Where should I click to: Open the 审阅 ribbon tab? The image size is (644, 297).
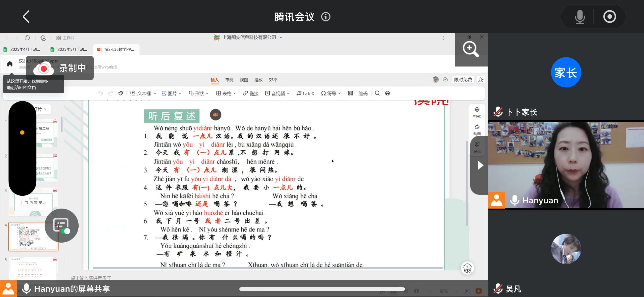[229, 80]
